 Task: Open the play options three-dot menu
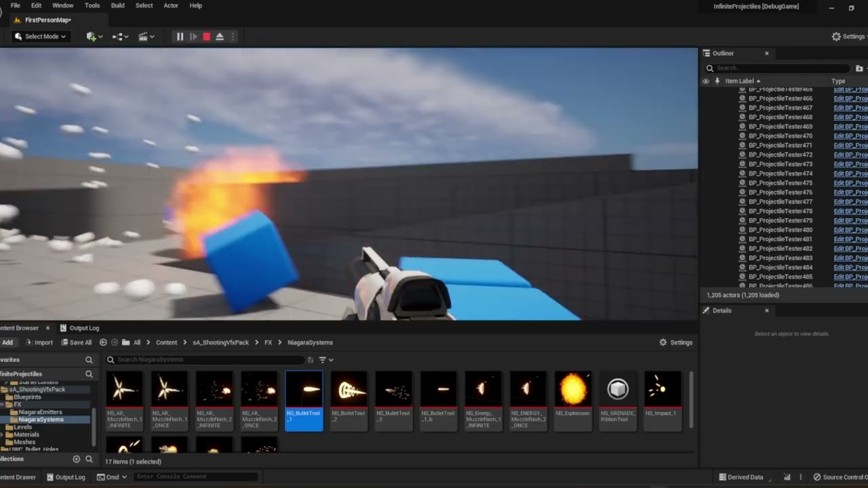point(233,37)
